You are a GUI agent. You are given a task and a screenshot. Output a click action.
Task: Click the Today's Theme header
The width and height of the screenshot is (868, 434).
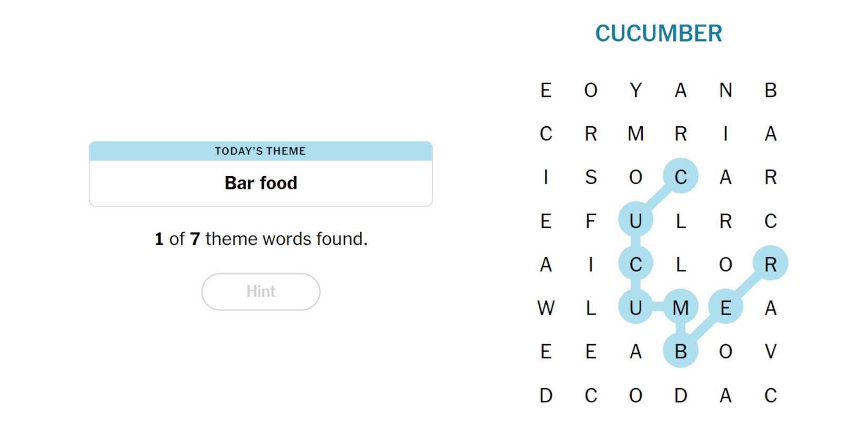click(260, 151)
